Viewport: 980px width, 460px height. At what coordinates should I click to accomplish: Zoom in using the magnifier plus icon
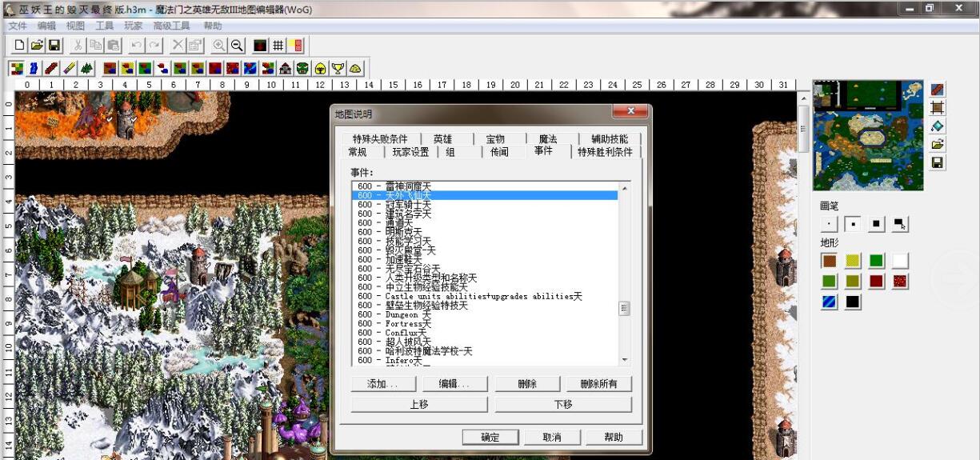coord(218,46)
